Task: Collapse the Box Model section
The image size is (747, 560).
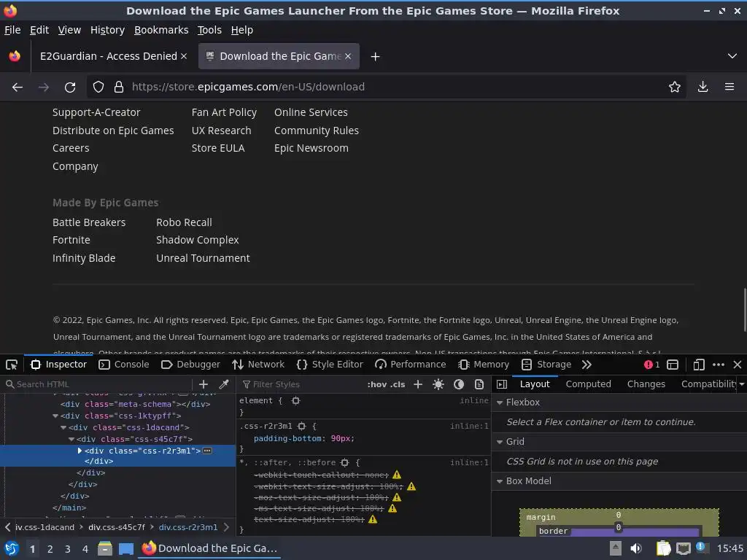Action: 500,482
